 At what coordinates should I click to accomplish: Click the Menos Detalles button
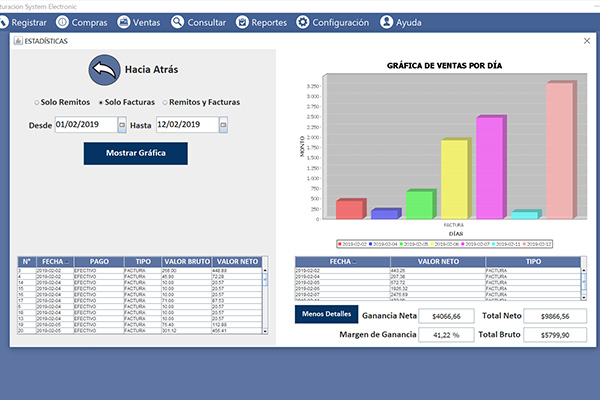point(326,314)
